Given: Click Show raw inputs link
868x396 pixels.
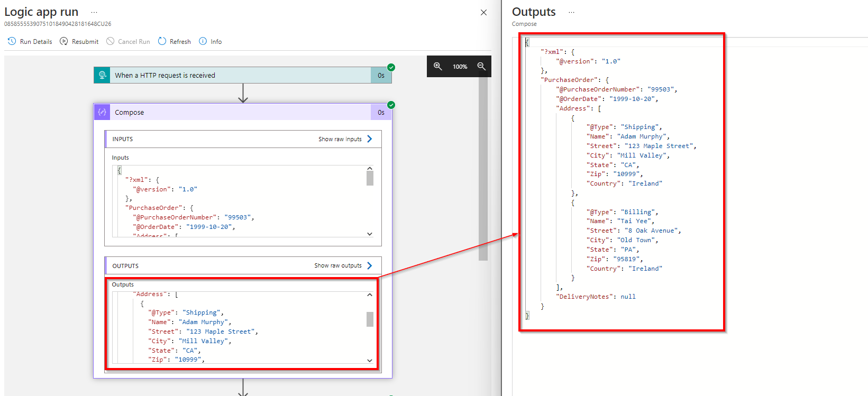Looking at the screenshot, I should tap(340, 139).
